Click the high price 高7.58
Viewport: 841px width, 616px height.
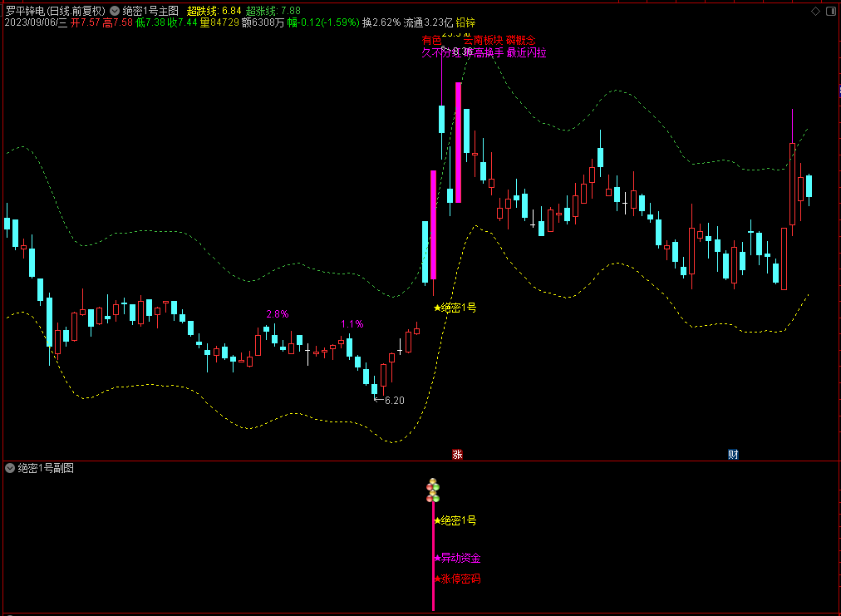point(117,23)
